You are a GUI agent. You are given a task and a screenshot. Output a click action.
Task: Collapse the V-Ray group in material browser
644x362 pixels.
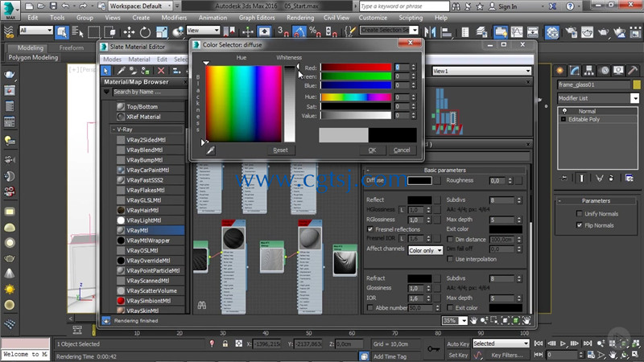[x=114, y=130]
